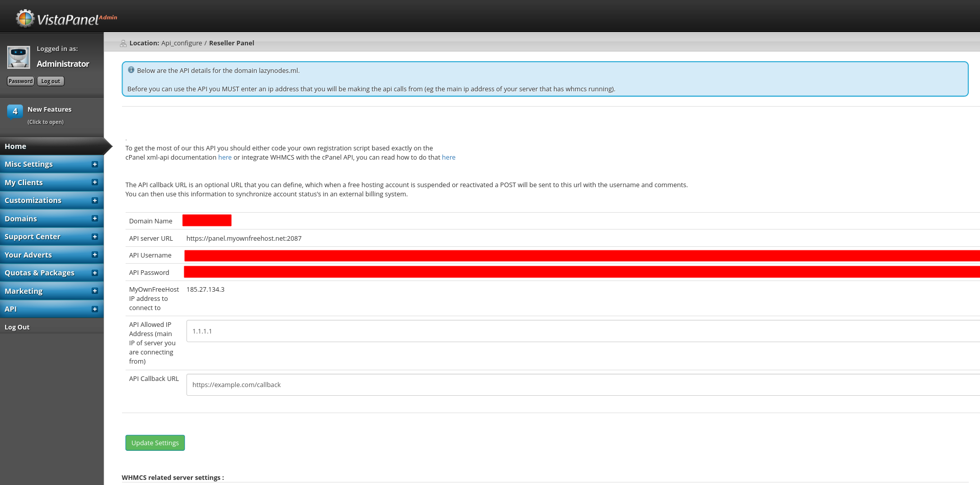Click the Administrator robot avatar icon
Viewport: 980px width, 485px height.
18,57
